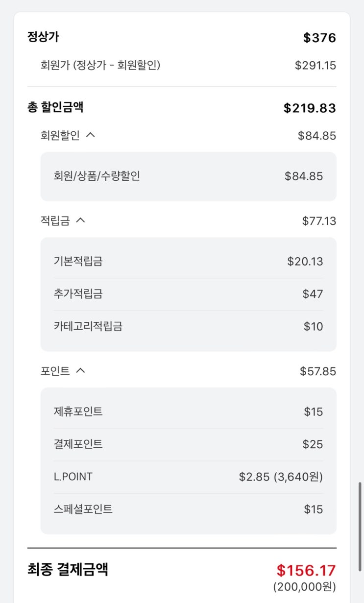Click the $376 regular price amount
Screen dimensions: 364x603
pyautogui.click(x=319, y=38)
